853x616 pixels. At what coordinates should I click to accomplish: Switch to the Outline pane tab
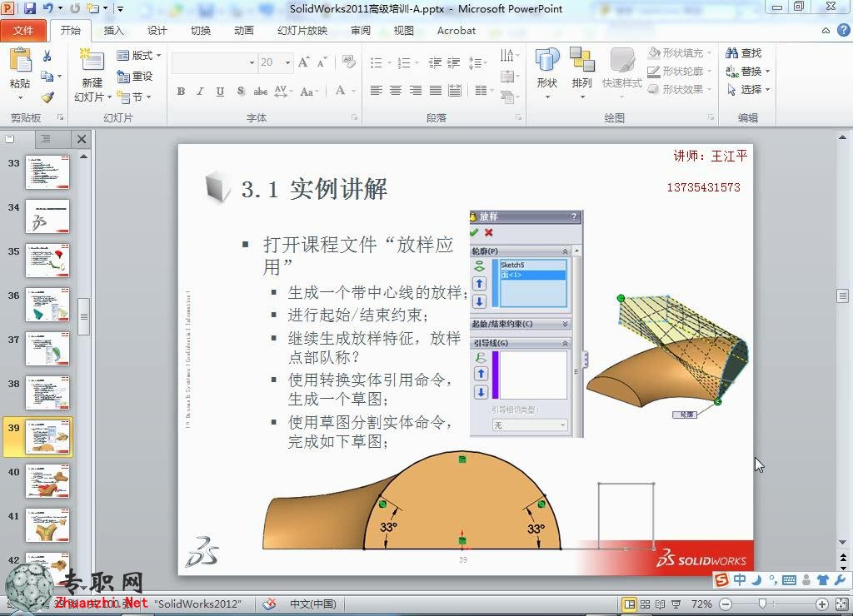click(x=46, y=139)
